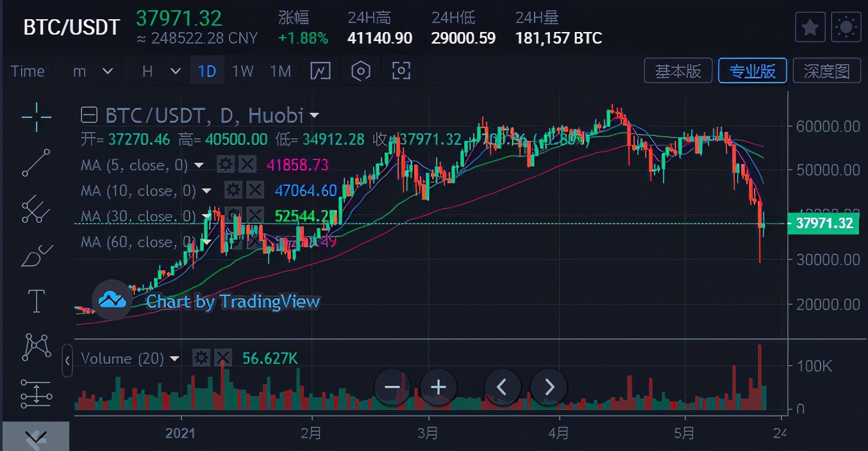This screenshot has height=451, width=868.
Task: Choose the pitchfork drawing tool
Action: tap(37, 209)
